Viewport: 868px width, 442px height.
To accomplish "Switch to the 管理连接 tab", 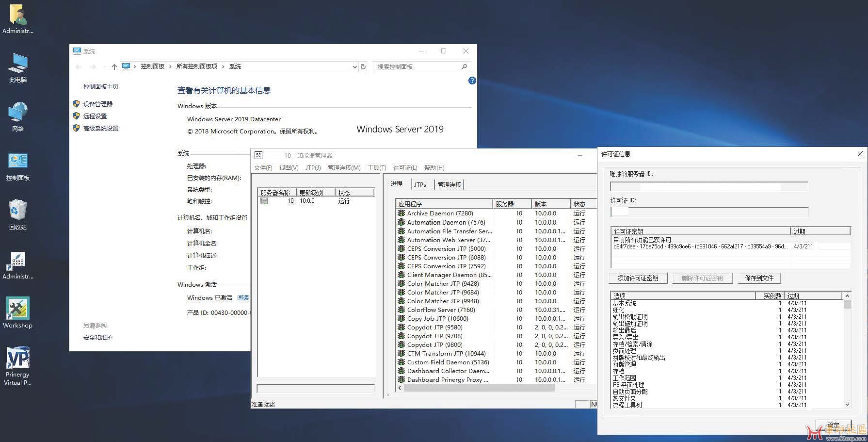I will 450,185.
